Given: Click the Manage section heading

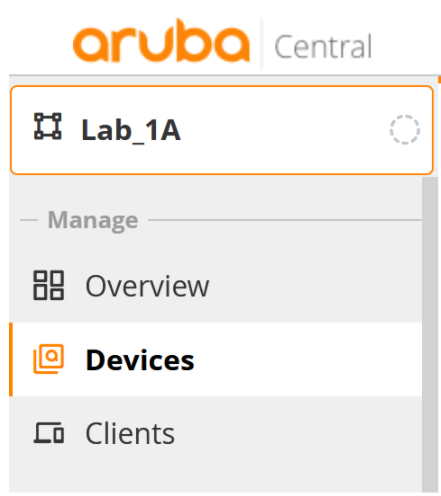Looking at the screenshot, I should coord(93,220).
